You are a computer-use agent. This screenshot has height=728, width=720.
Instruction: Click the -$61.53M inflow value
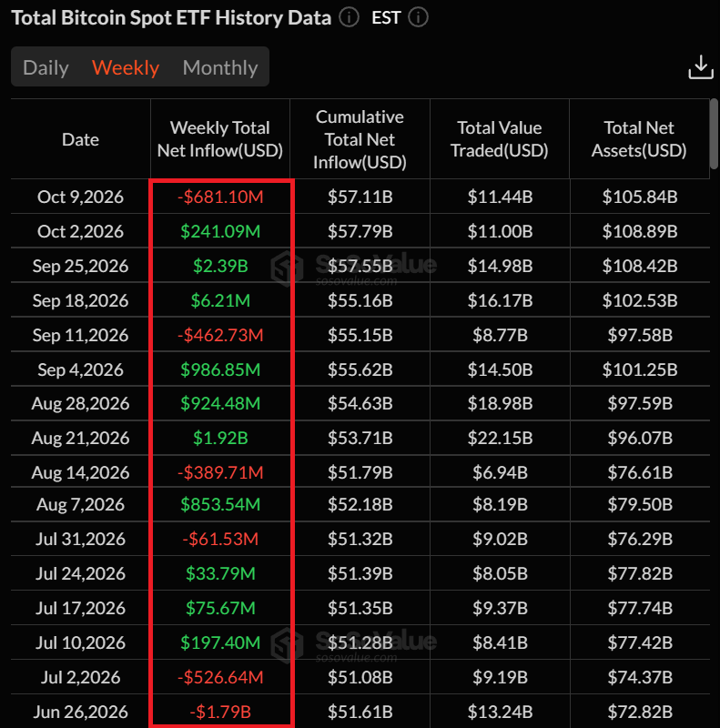point(220,539)
